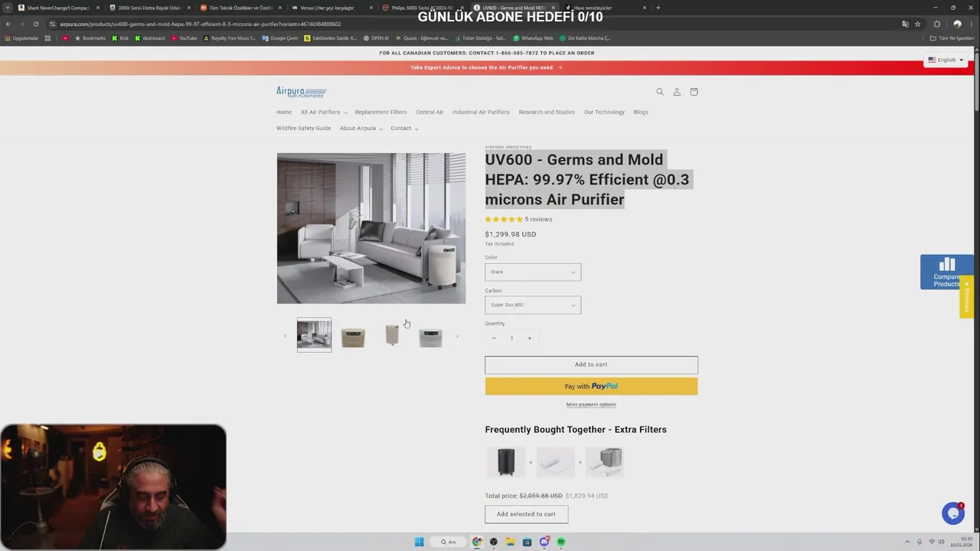Image resolution: width=980 pixels, height=551 pixels.
Task: Open the WhatsApp Web bookmark
Action: point(533,38)
